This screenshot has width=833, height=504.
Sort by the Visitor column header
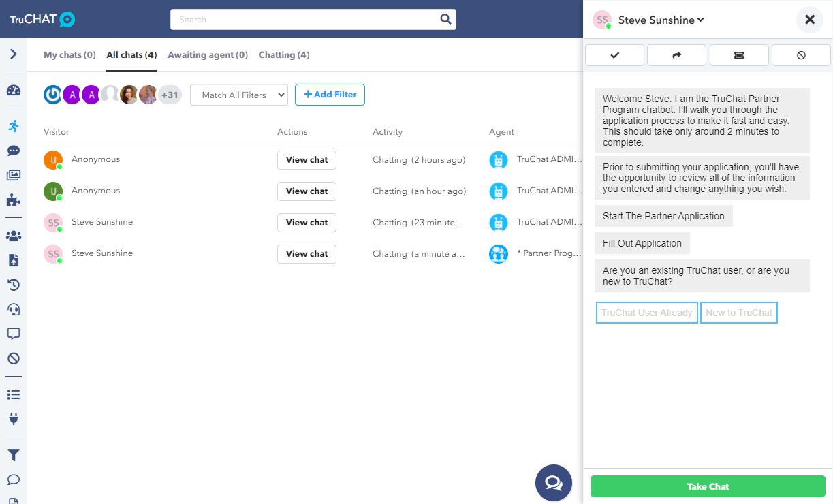pos(57,132)
